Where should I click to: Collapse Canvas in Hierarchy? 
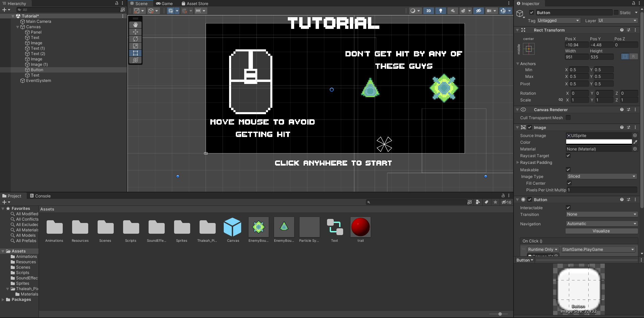tap(18, 27)
